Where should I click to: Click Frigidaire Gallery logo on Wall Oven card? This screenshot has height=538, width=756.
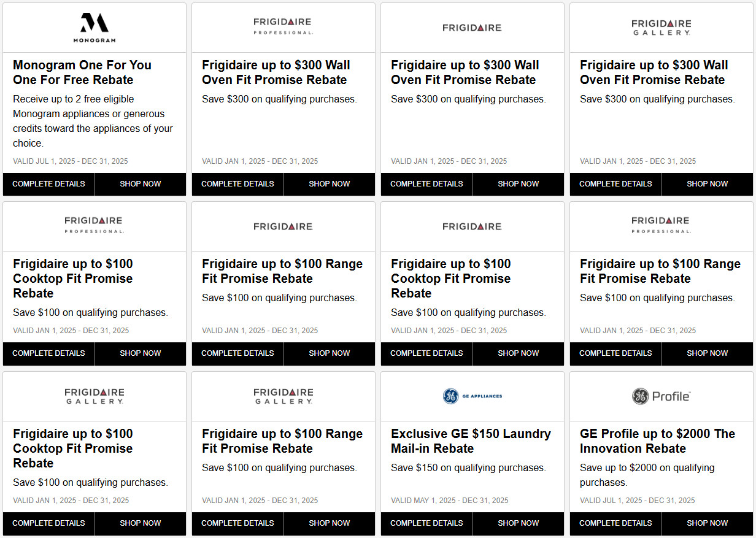point(661,27)
